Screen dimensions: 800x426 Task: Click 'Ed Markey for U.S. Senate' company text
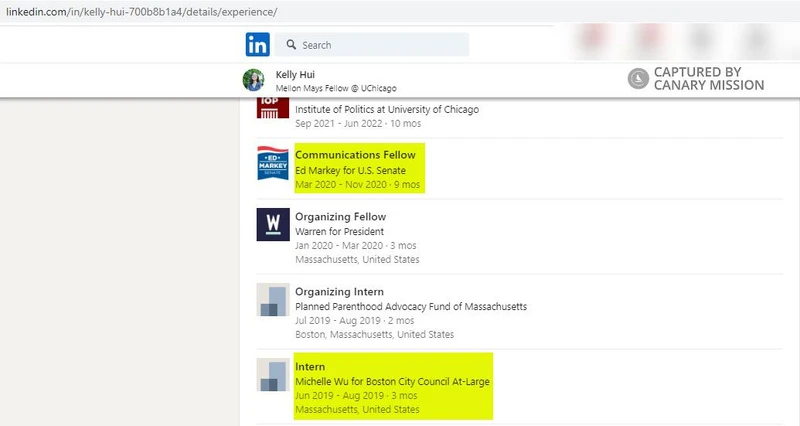click(x=351, y=170)
